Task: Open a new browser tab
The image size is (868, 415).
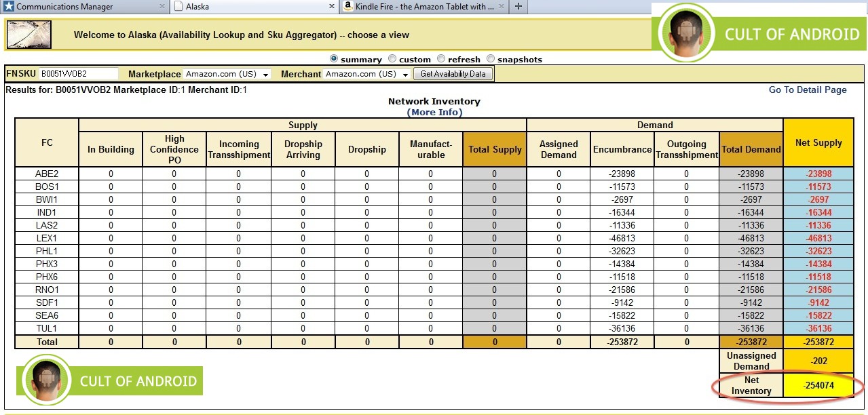Action: [x=518, y=7]
